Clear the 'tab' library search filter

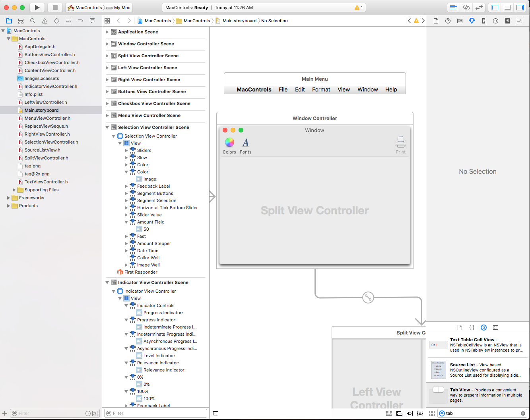point(523,413)
